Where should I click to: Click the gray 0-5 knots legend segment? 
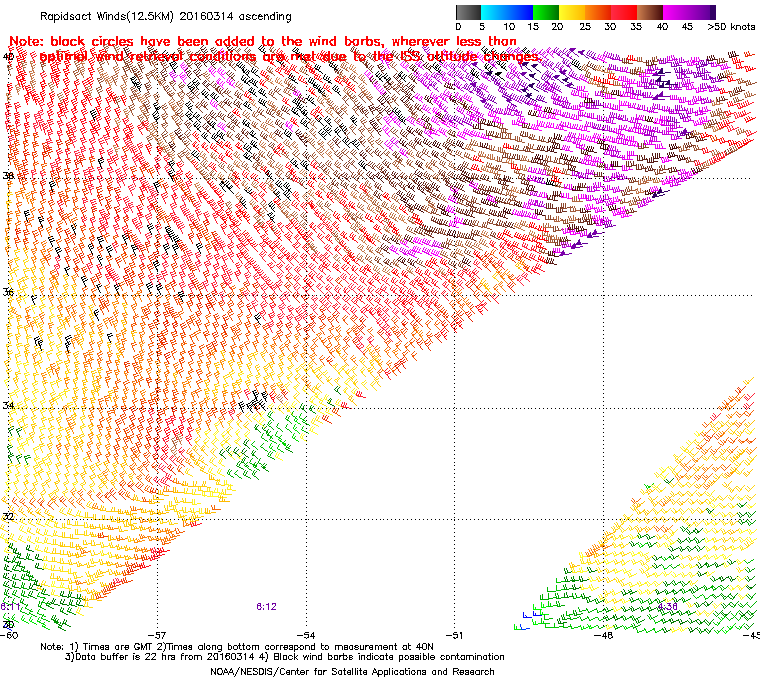pyautogui.click(x=468, y=12)
